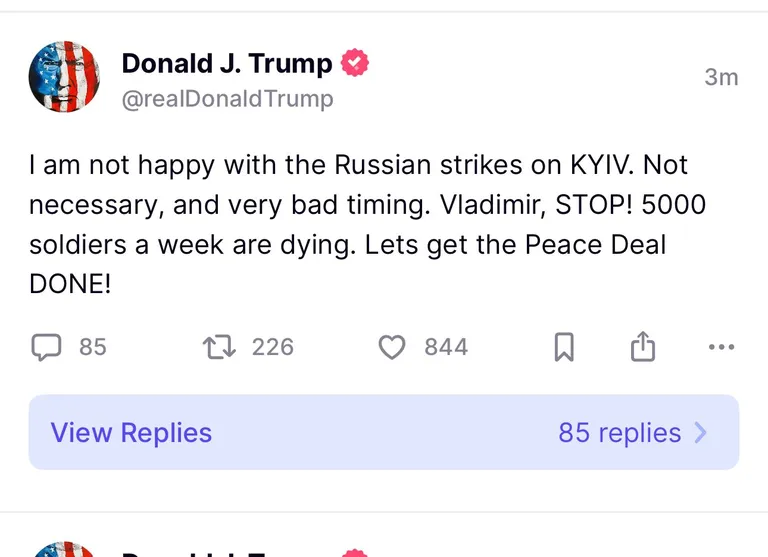Click the 844 likes count

446,347
